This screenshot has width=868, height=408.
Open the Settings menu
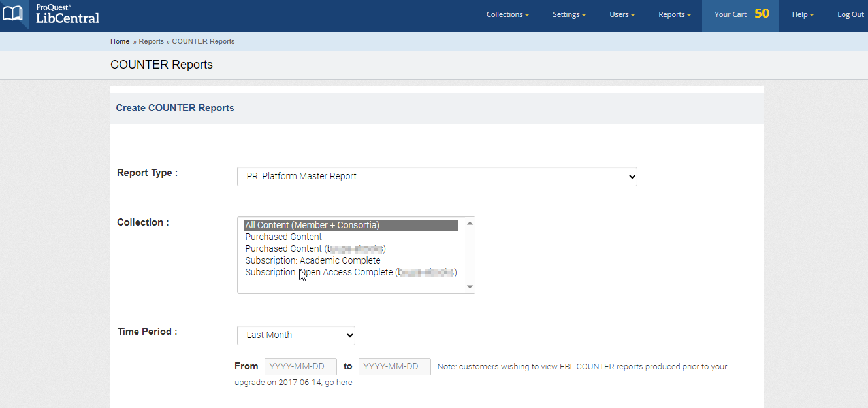568,14
